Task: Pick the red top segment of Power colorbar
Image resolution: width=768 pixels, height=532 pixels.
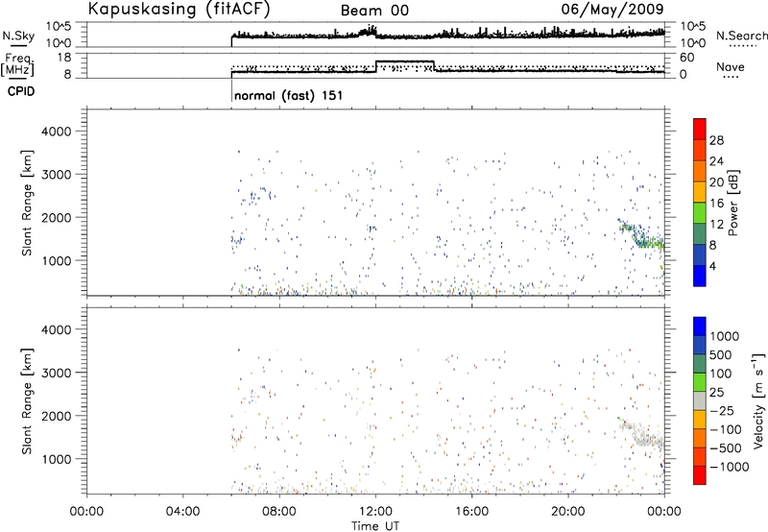Action: tap(700, 129)
